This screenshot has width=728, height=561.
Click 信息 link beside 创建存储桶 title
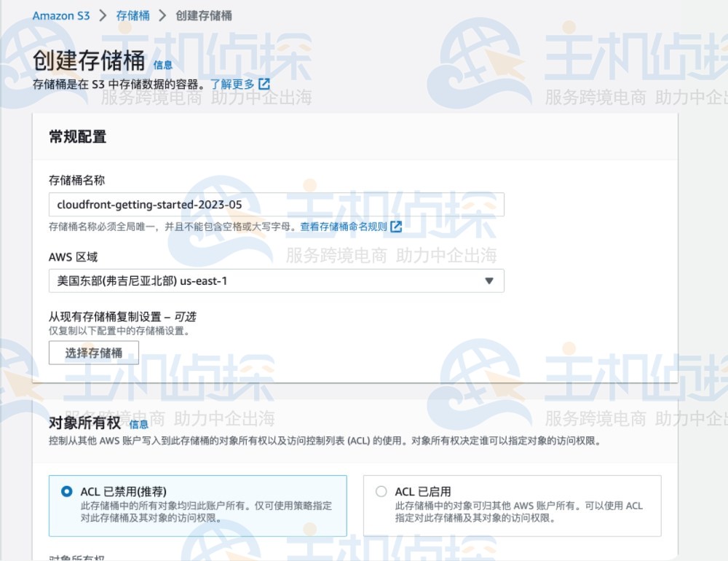click(163, 65)
